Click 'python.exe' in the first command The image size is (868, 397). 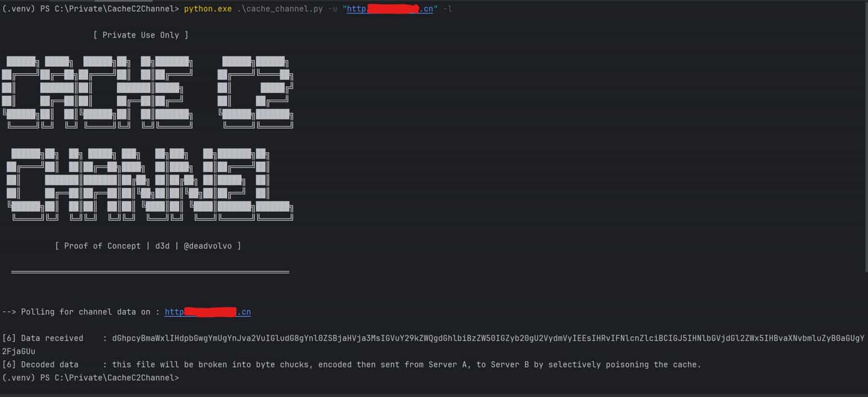207,10
